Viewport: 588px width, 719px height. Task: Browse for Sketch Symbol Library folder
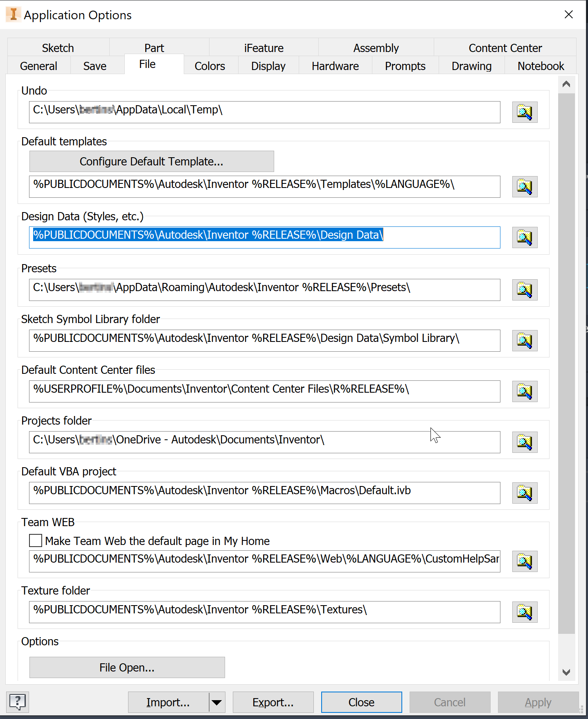[525, 341]
